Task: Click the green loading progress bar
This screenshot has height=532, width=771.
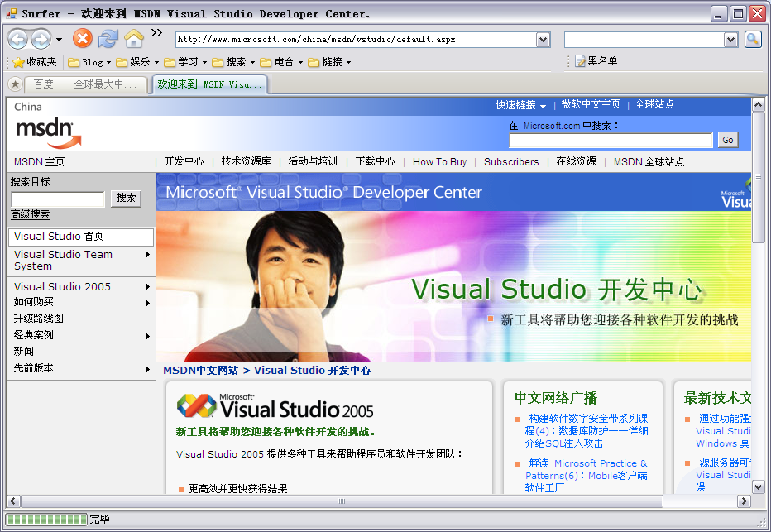Action: [x=46, y=520]
